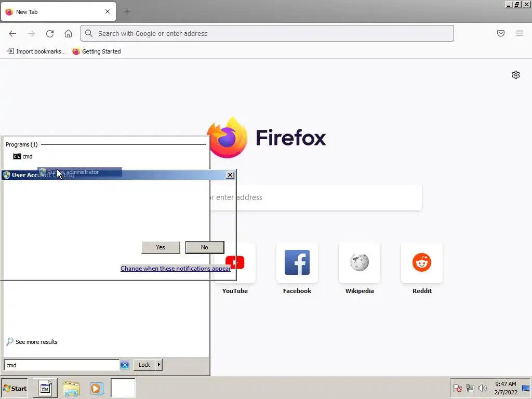Open the volume speaker tray icon
The image size is (532, 399).
point(483,388)
